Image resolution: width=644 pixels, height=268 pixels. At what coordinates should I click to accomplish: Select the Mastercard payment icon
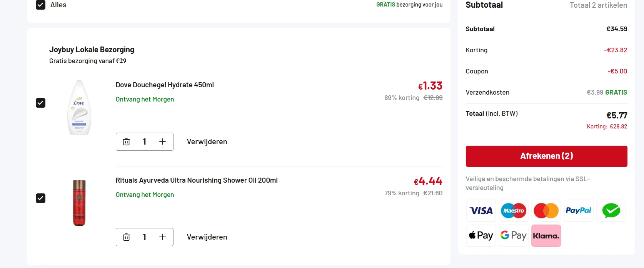(546, 211)
